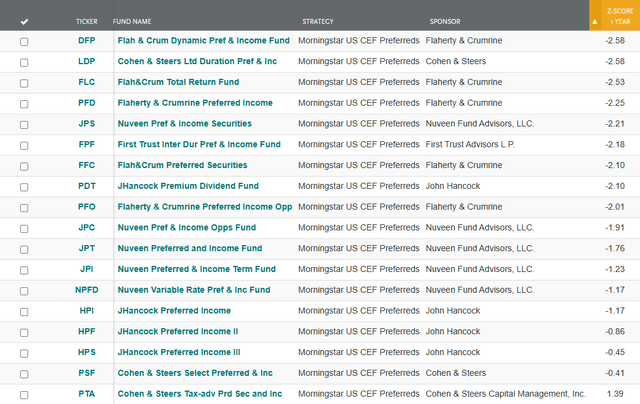The height and width of the screenshot is (404, 640).
Task: Sort by the Fund Name column header
Action: coord(132,22)
